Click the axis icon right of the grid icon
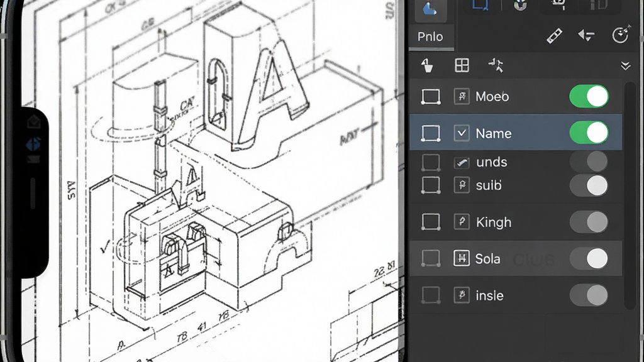 pos(496,65)
